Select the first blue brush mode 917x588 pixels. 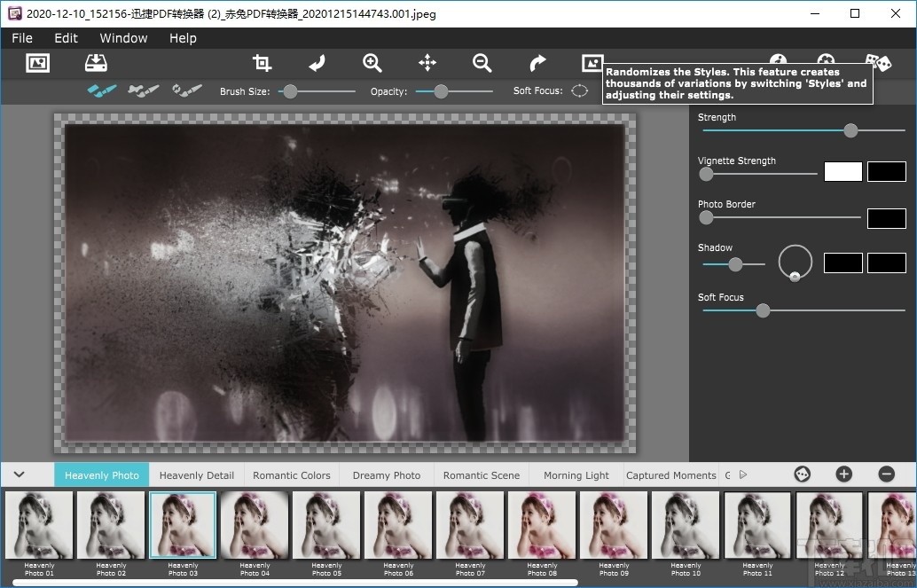(x=101, y=90)
